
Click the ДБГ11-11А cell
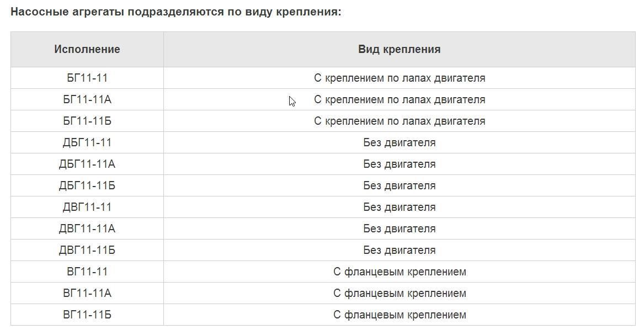point(87,164)
